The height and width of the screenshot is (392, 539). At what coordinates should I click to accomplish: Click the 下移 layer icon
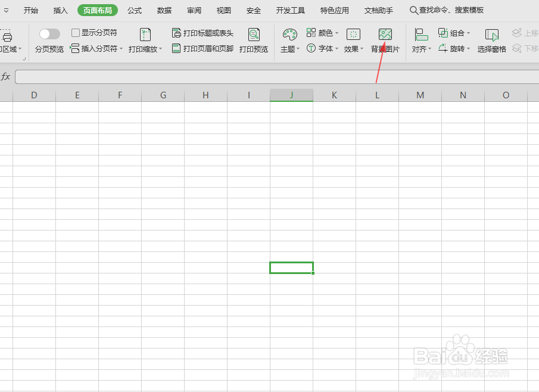coord(516,48)
